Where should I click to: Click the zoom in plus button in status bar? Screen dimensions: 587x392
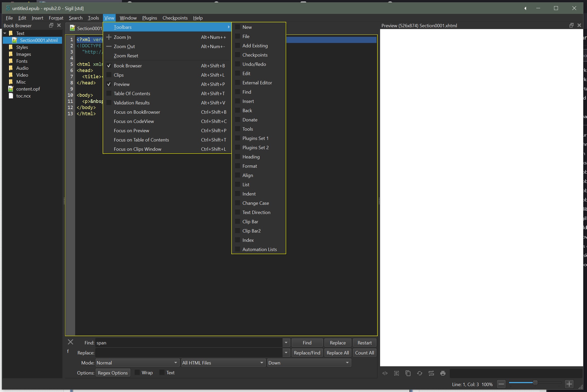569,384
